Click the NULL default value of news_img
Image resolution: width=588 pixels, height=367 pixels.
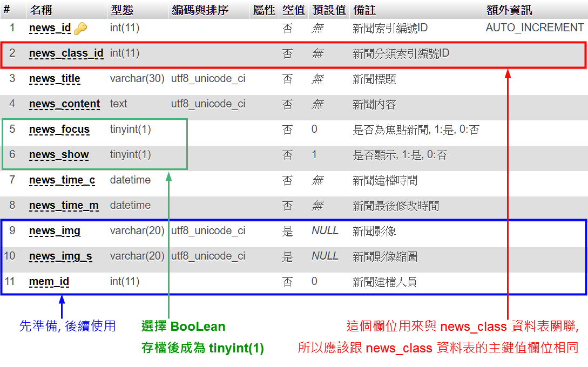(x=325, y=230)
